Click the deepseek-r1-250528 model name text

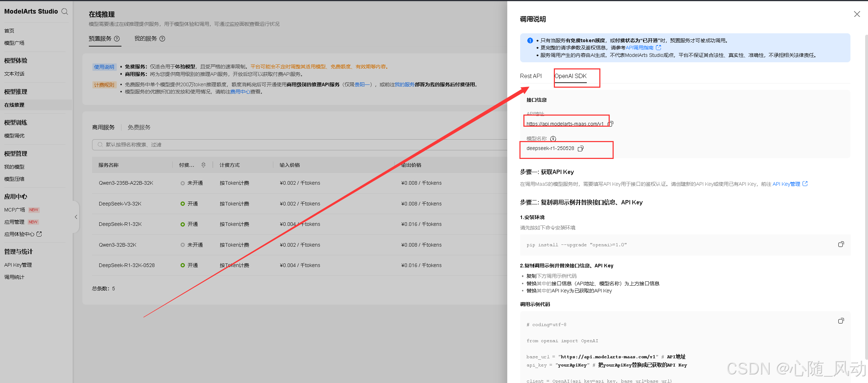550,148
